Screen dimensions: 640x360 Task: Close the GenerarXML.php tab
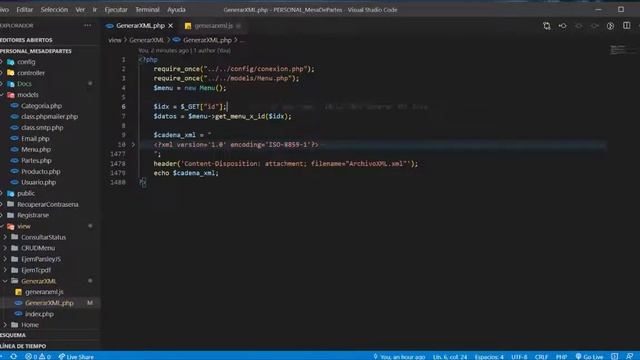click(171, 26)
